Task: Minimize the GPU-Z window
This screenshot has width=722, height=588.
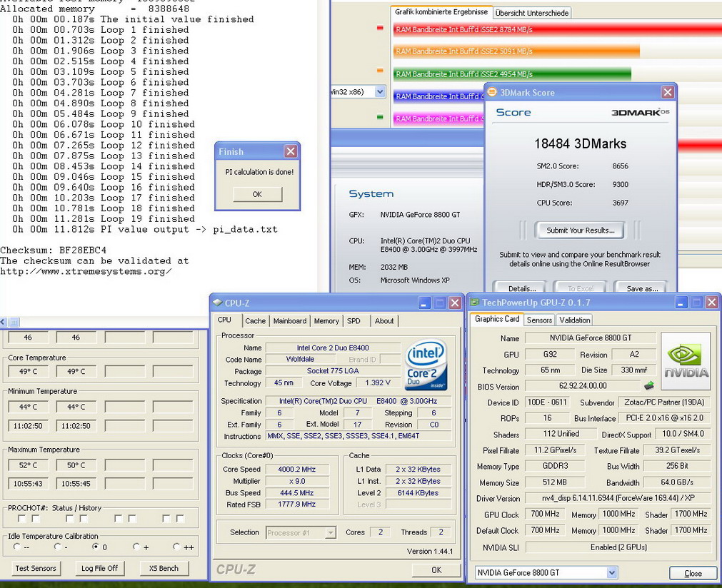Action: click(x=681, y=303)
